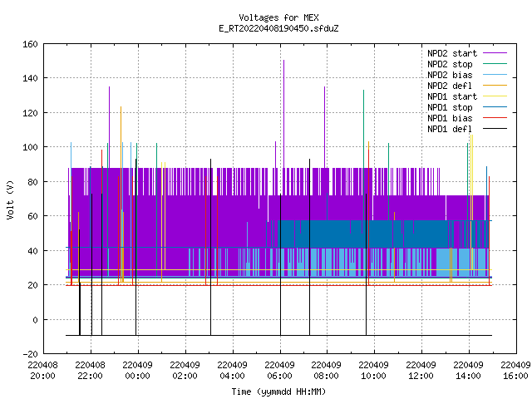Click the -20 y-axis tick label
This screenshot has height=399, width=532.
30,354
